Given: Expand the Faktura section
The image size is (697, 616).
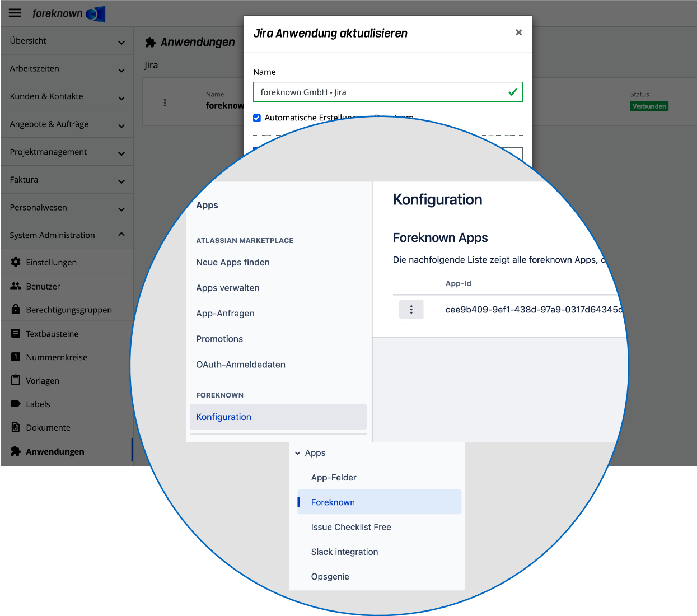Looking at the screenshot, I should click(x=67, y=180).
